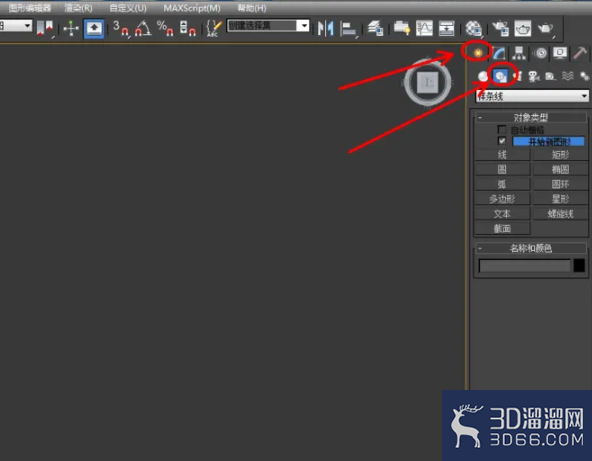The height and width of the screenshot is (461, 592).
Task: Choose the 多边形 (NGon) shape button
Action: point(502,199)
